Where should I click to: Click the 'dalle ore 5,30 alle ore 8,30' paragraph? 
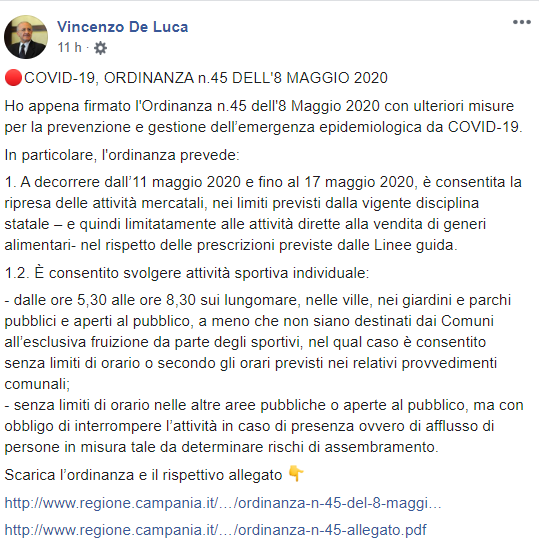click(258, 342)
